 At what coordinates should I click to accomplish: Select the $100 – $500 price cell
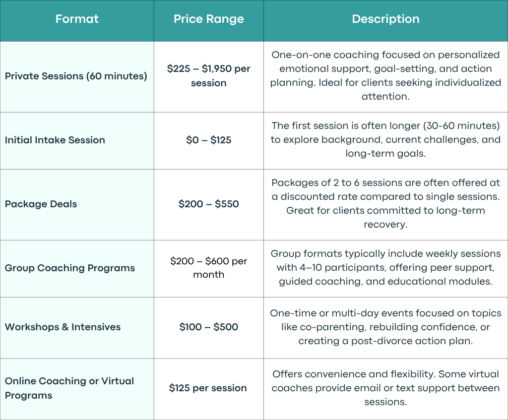coord(209,327)
